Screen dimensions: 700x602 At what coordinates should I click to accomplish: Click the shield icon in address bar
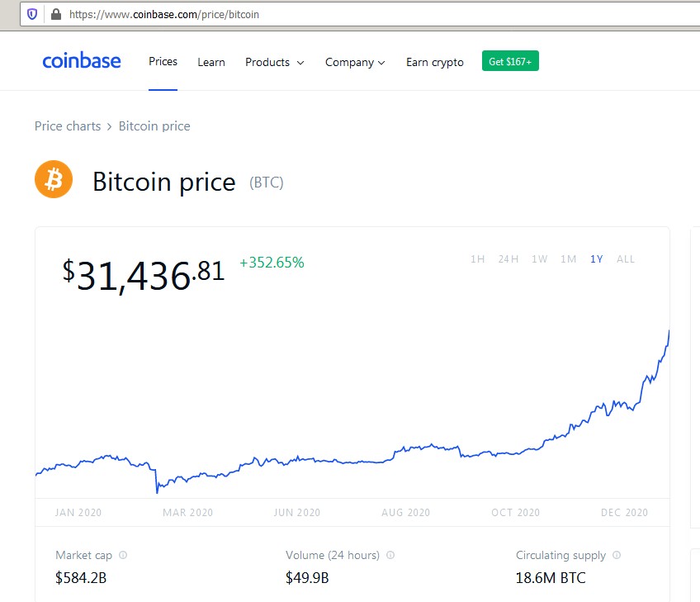pos(32,14)
